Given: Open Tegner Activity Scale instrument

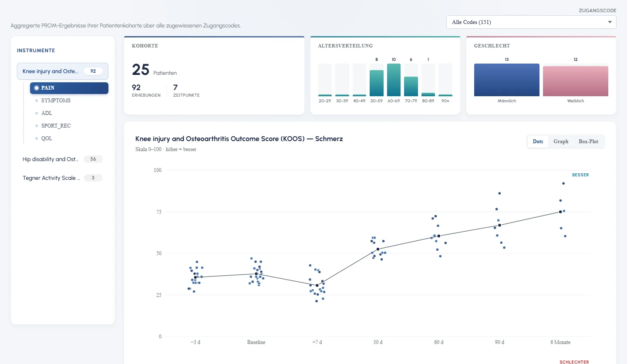Looking at the screenshot, I should (x=63, y=178).
